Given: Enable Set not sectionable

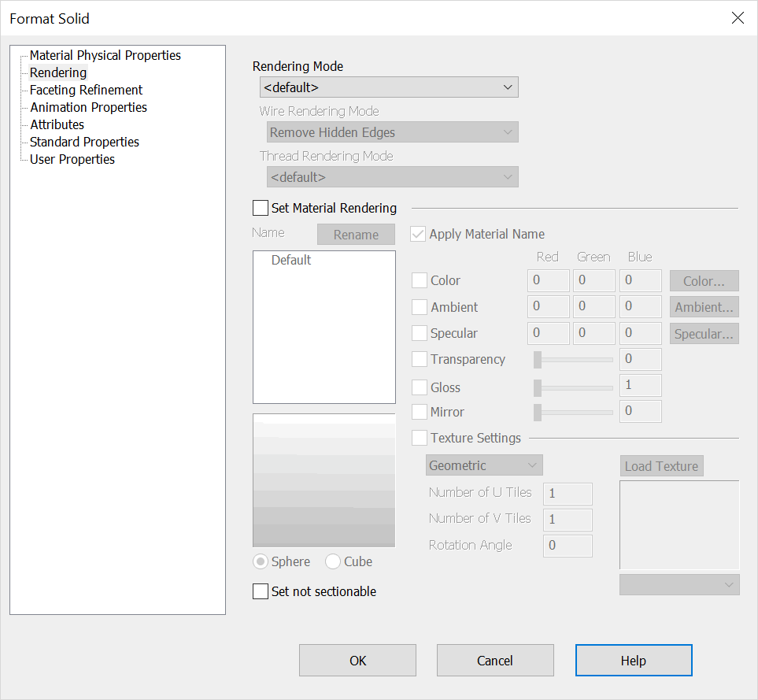Looking at the screenshot, I should click(x=261, y=591).
